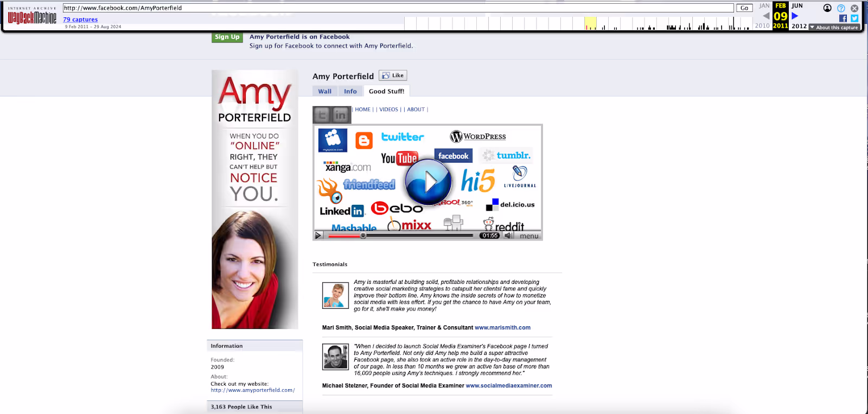Screen dimensions: 868x414
Task: Click the video progress slider handle
Action: pos(363,236)
